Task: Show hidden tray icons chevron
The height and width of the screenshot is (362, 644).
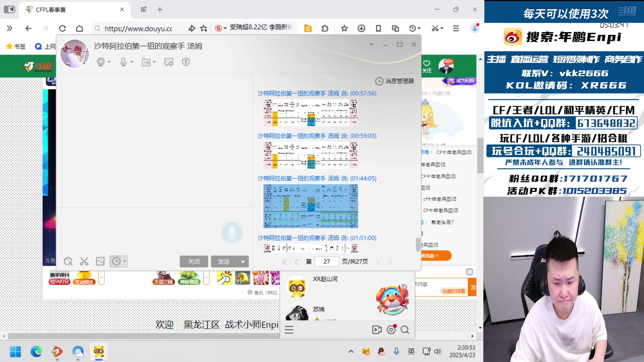Action: (x=351, y=352)
